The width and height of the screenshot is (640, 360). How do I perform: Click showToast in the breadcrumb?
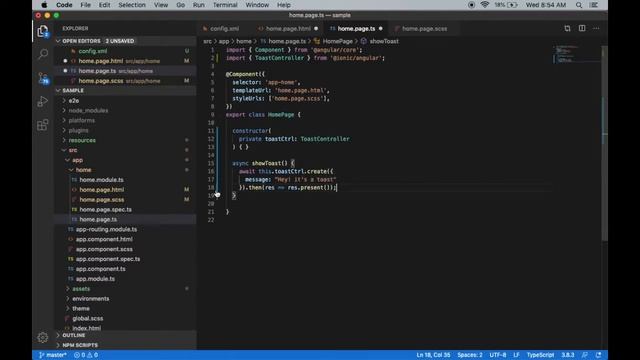pyautogui.click(x=384, y=41)
